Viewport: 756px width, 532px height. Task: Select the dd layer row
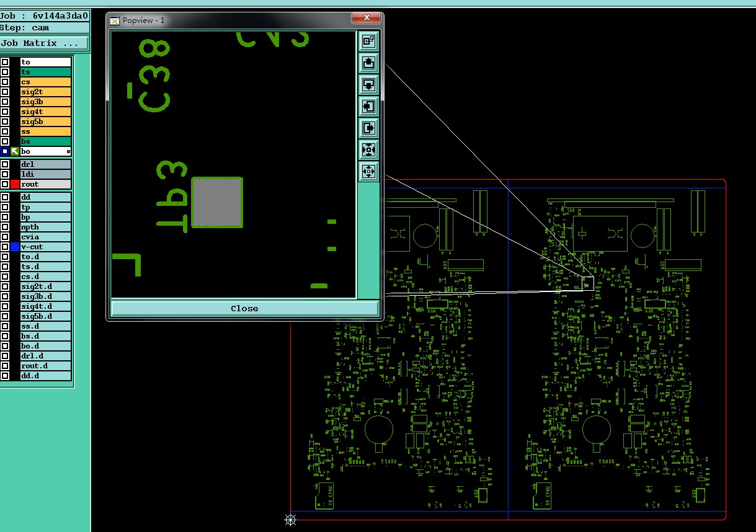pyautogui.click(x=45, y=197)
